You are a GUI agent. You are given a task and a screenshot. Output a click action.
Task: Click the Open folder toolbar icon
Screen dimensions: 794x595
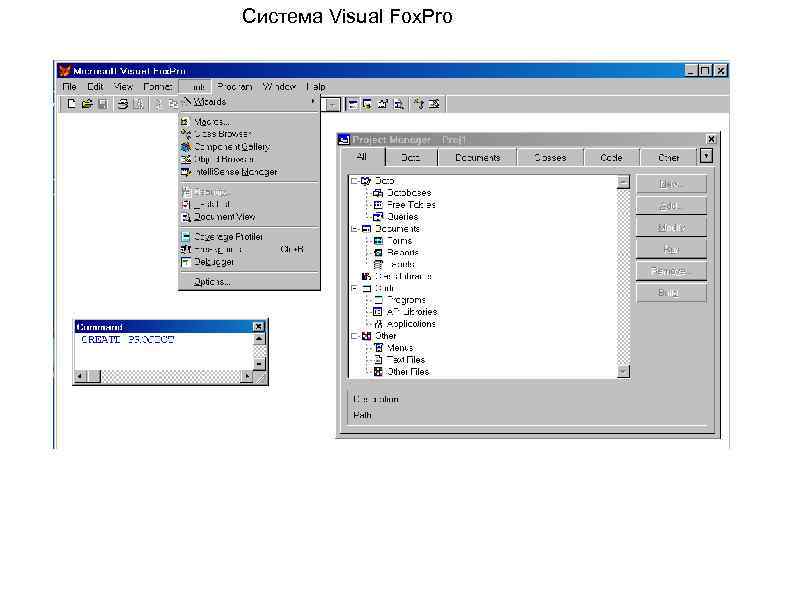(87, 104)
